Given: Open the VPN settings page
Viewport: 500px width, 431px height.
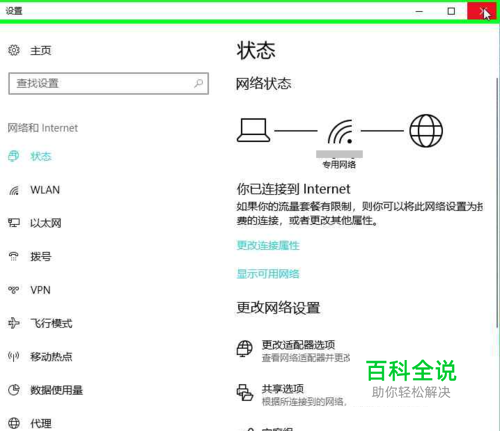Looking at the screenshot, I should click(40, 290).
